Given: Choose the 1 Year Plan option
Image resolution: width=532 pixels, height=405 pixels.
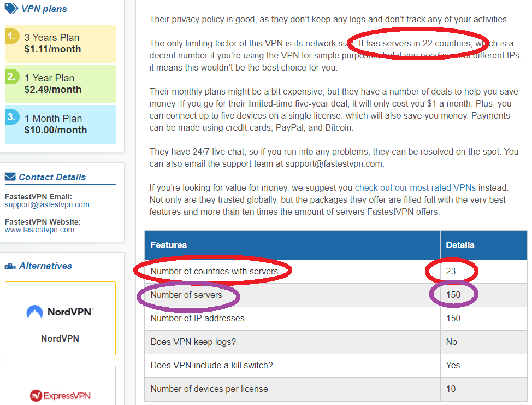Looking at the screenshot, I should (x=60, y=84).
